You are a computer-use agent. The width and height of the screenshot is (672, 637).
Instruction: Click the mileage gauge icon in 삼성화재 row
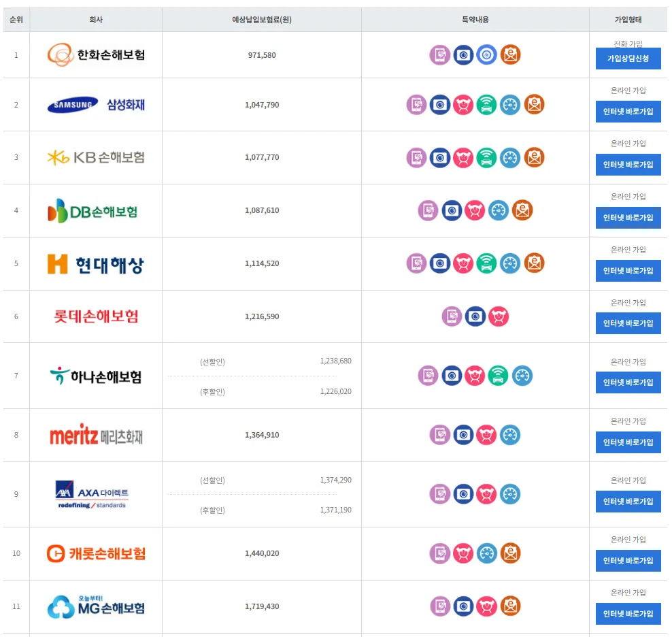510,105
